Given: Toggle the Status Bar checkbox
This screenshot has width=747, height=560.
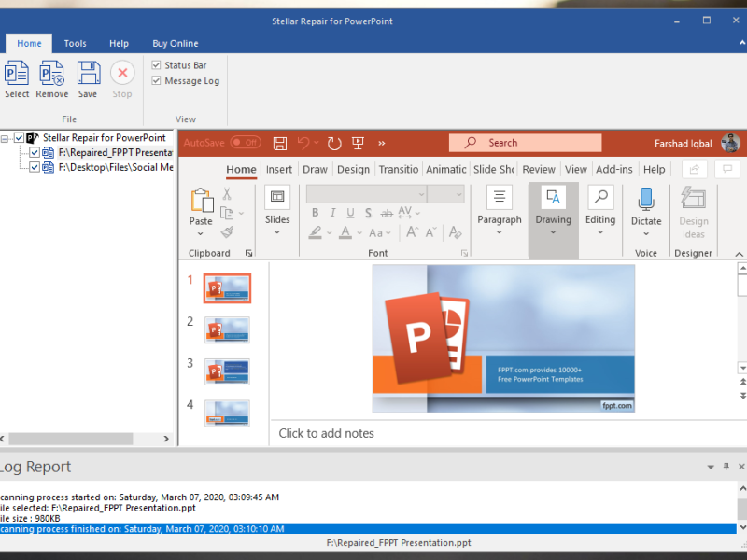Looking at the screenshot, I should 156,64.
